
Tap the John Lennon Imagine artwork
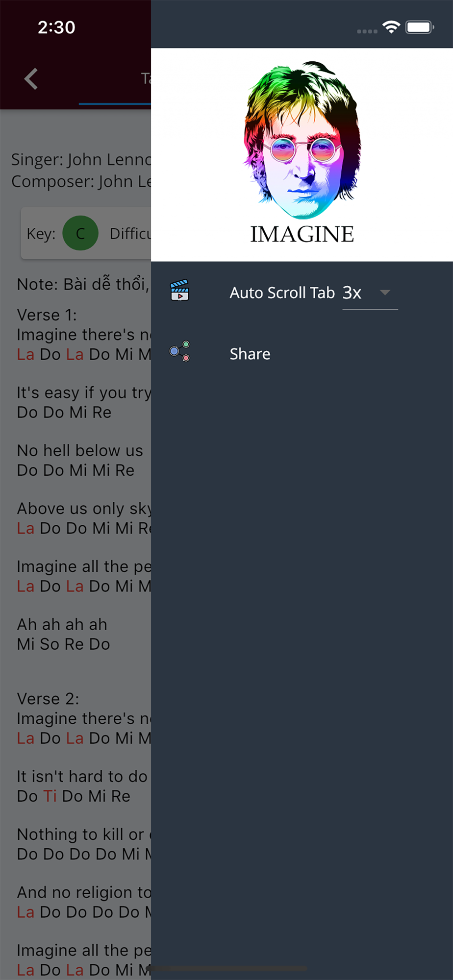(302, 140)
